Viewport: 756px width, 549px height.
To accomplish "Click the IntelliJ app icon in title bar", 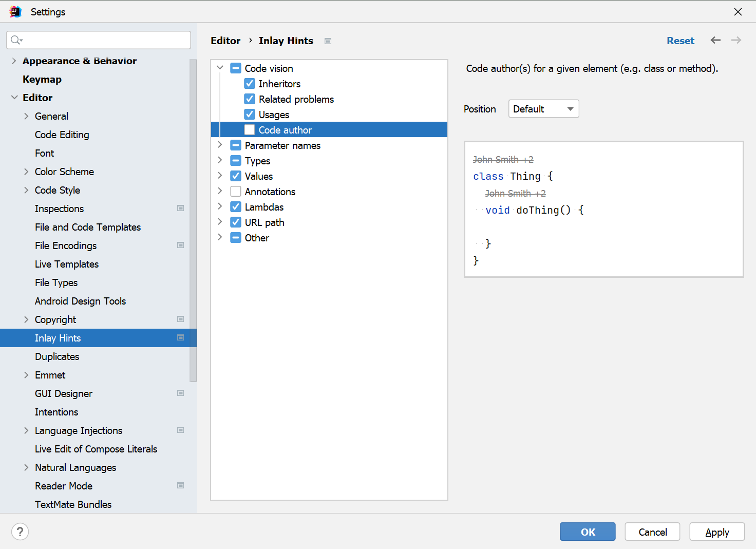I will pyautogui.click(x=15, y=11).
